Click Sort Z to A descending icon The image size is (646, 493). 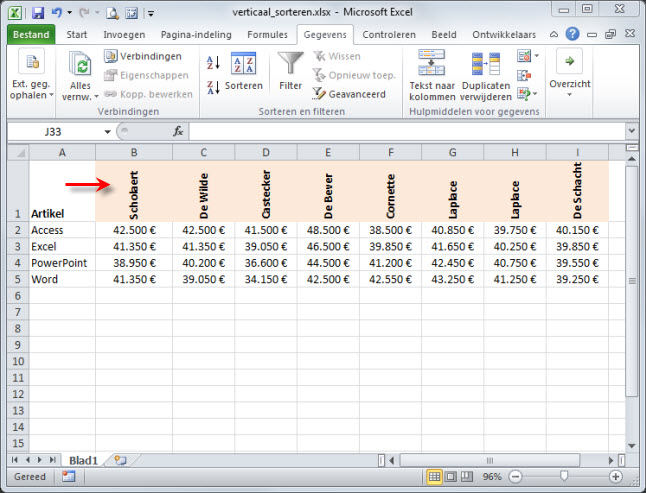pyautogui.click(x=213, y=87)
